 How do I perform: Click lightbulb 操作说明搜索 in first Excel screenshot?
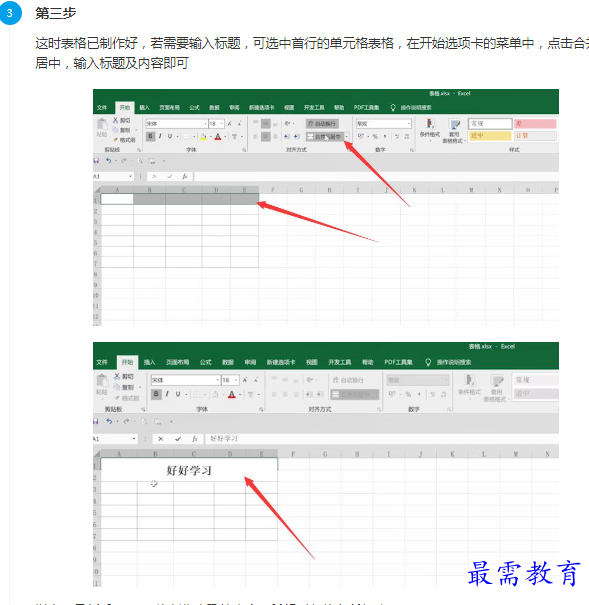click(411, 108)
